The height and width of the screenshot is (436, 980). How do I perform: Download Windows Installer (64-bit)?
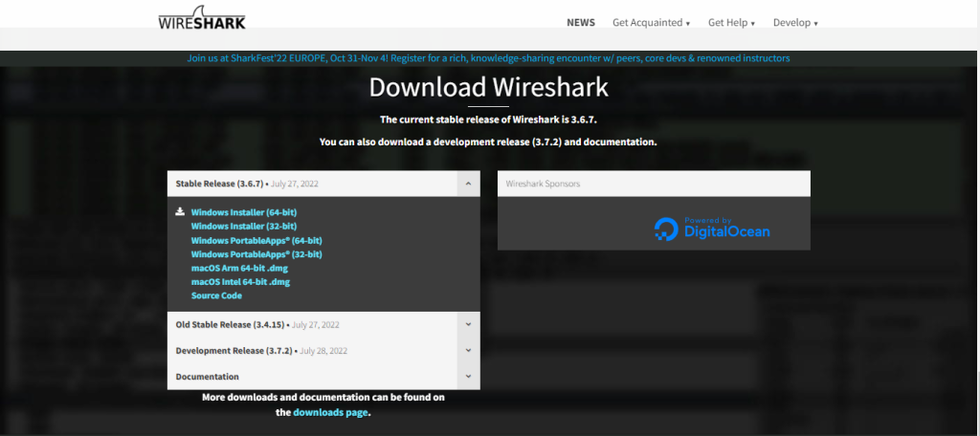click(x=244, y=212)
